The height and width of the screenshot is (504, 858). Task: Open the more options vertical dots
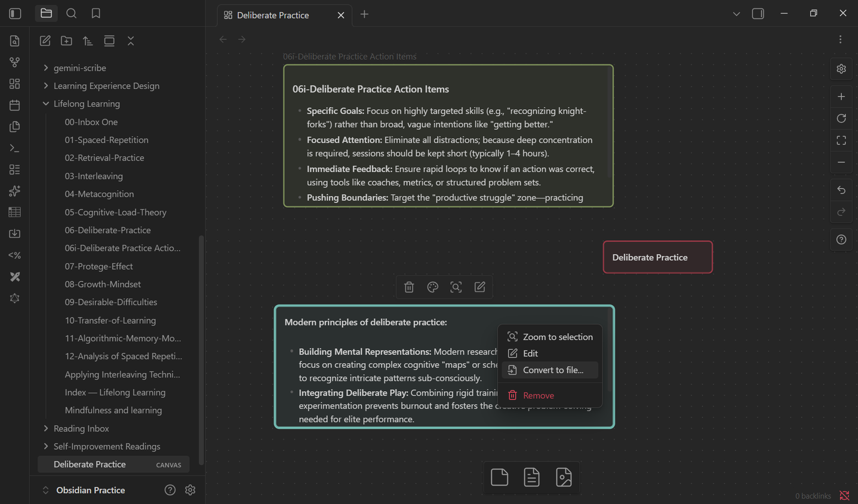[x=841, y=39]
